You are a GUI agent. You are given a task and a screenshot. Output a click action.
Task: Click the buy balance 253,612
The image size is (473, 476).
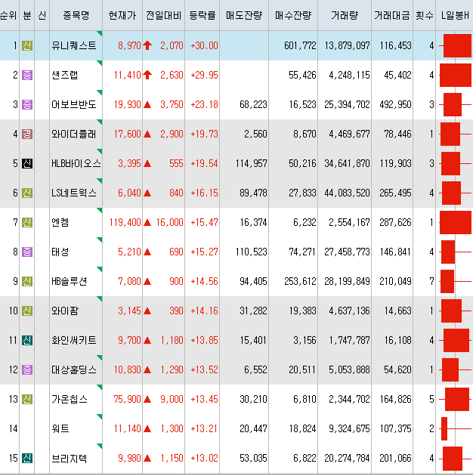(x=300, y=281)
